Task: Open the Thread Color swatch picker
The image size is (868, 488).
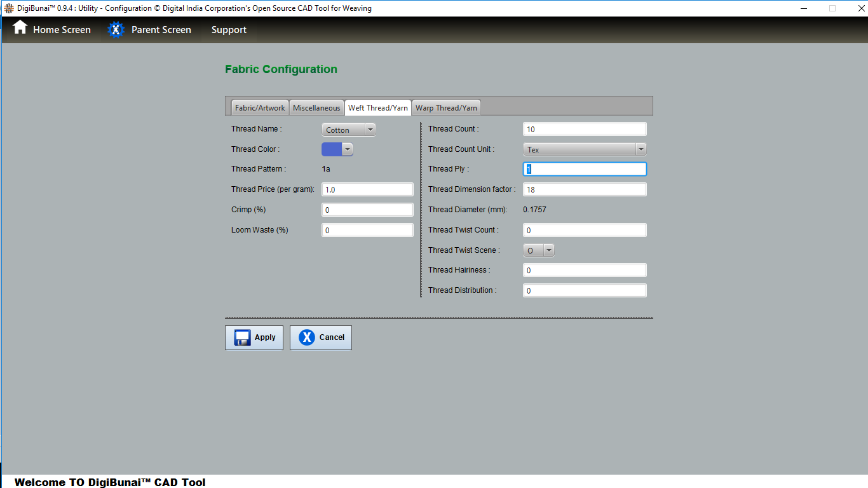Action: point(337,149)
